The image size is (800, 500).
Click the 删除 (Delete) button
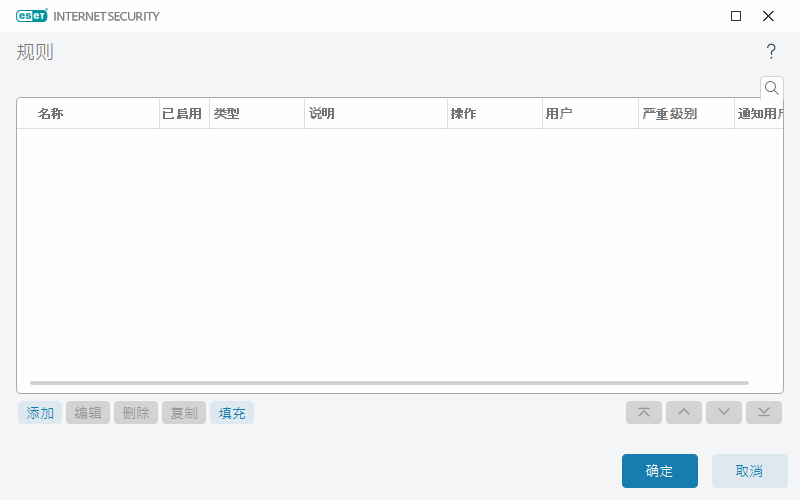(136, 413)
